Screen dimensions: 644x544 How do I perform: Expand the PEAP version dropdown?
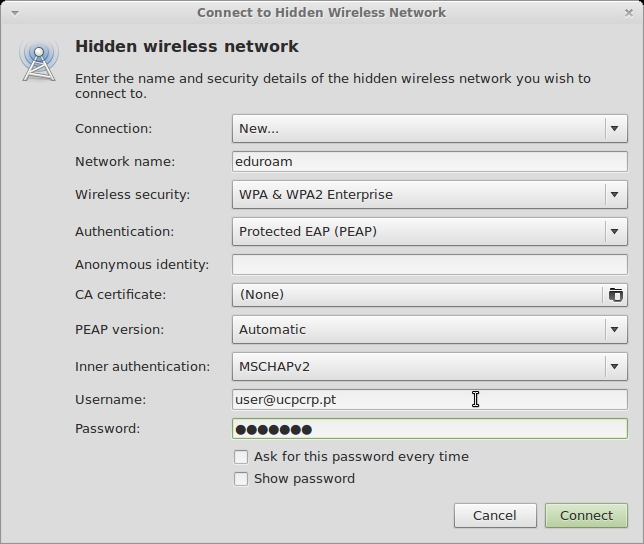click(x=429, y=330)
